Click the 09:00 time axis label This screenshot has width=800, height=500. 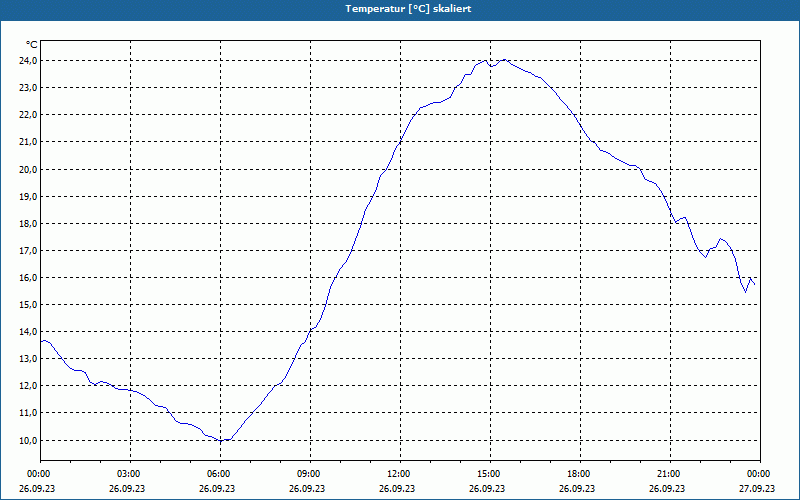310,474
